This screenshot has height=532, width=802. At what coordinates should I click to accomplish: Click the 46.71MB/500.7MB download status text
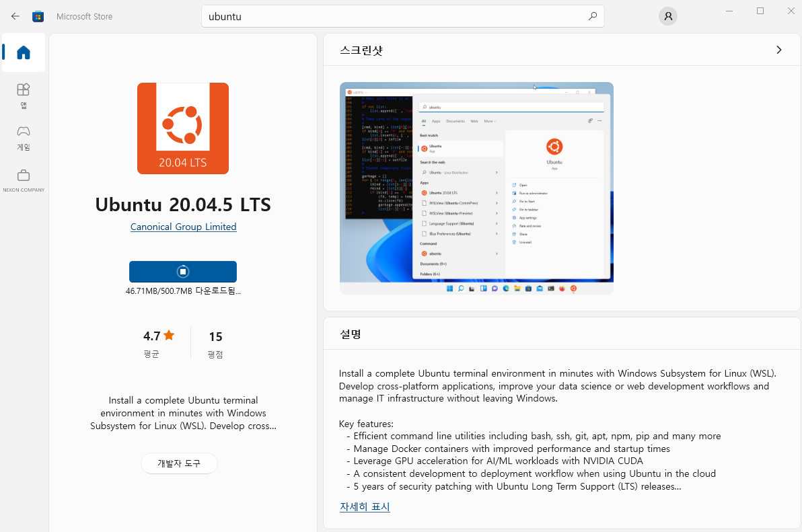tap(183, 291)
